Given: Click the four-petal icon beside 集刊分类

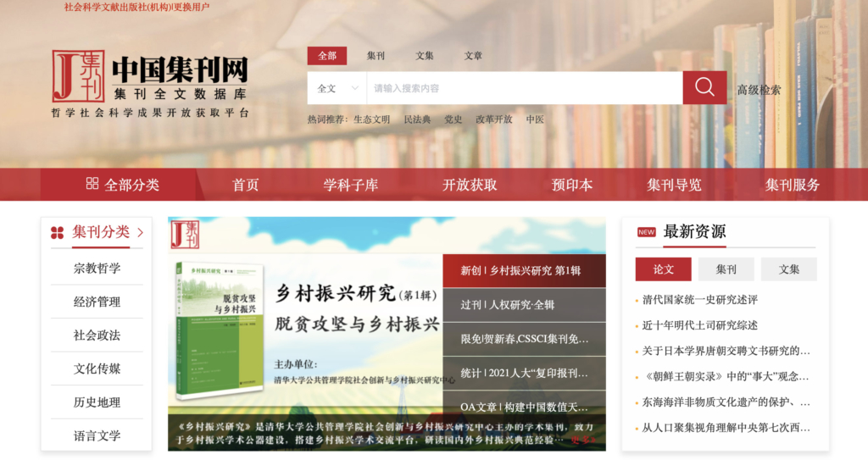Looking at the screenshot, I should [x=57, y=232].
